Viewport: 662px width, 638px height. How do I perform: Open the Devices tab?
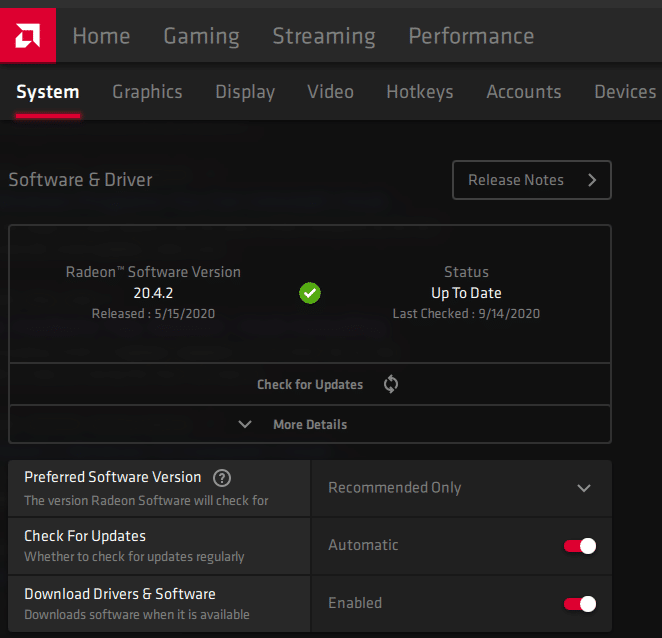tap(625, 92)
